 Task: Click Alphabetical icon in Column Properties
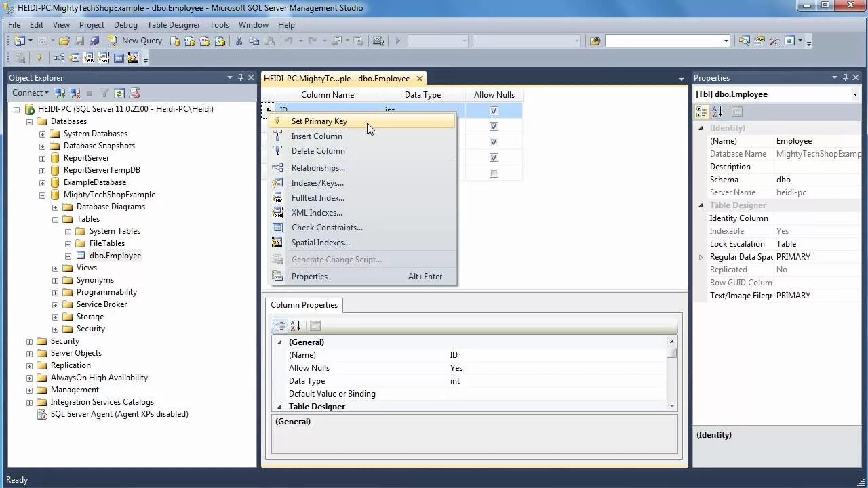[296, 326]
